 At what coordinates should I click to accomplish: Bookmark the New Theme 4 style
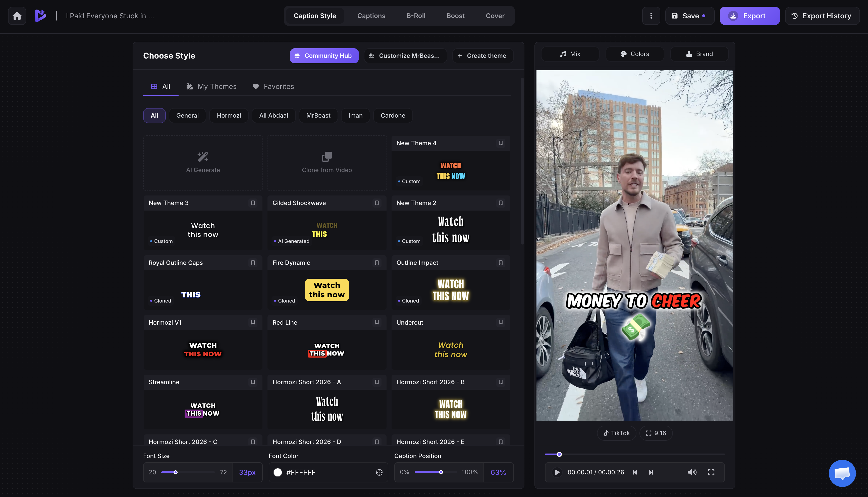501,143
